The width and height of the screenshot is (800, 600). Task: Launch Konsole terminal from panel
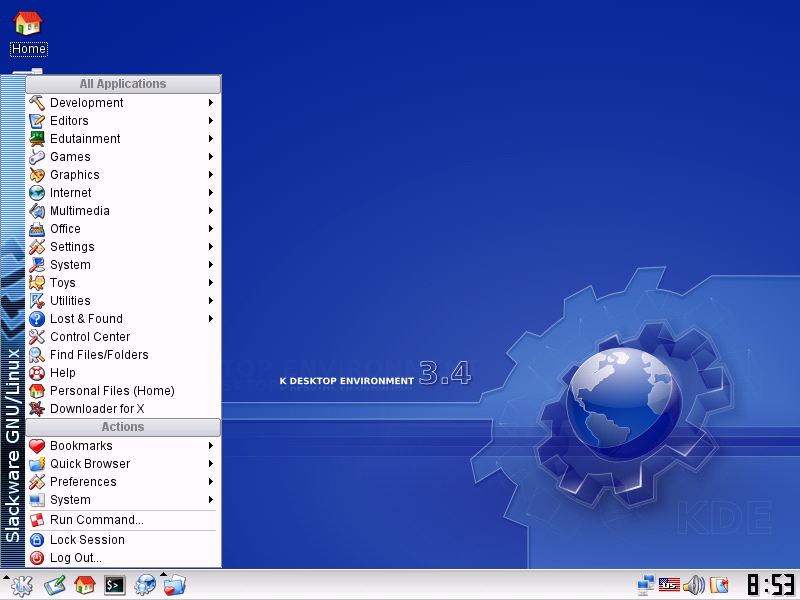pyautogui.click(x=115, y=585)
